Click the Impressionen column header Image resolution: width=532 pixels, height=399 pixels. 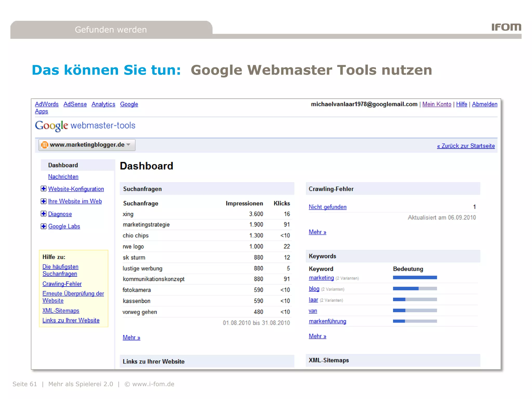244,203
